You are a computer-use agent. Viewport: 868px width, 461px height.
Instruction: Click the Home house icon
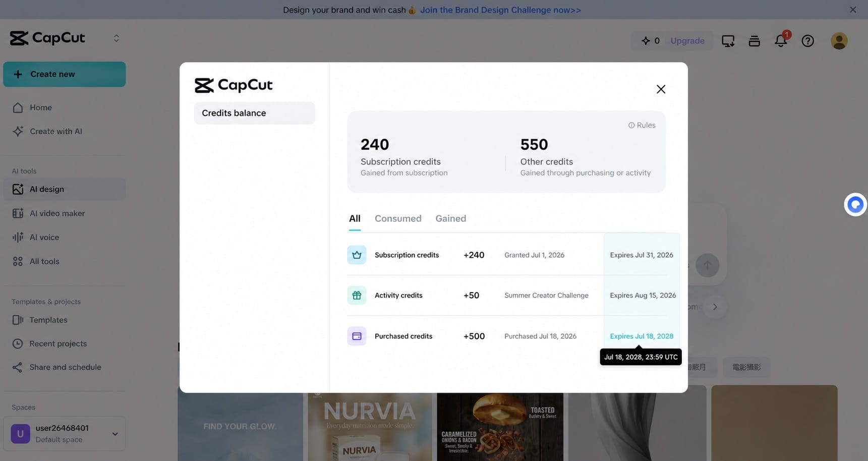18,107
